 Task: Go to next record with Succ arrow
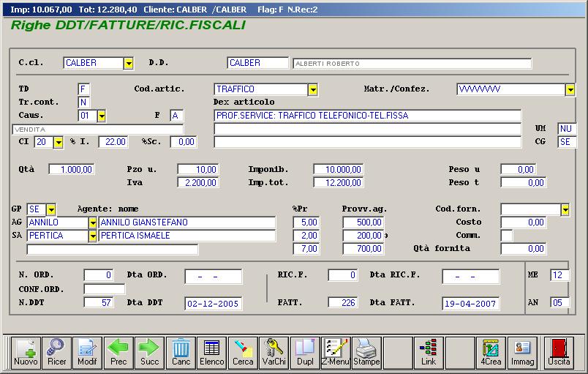(150, 353)
